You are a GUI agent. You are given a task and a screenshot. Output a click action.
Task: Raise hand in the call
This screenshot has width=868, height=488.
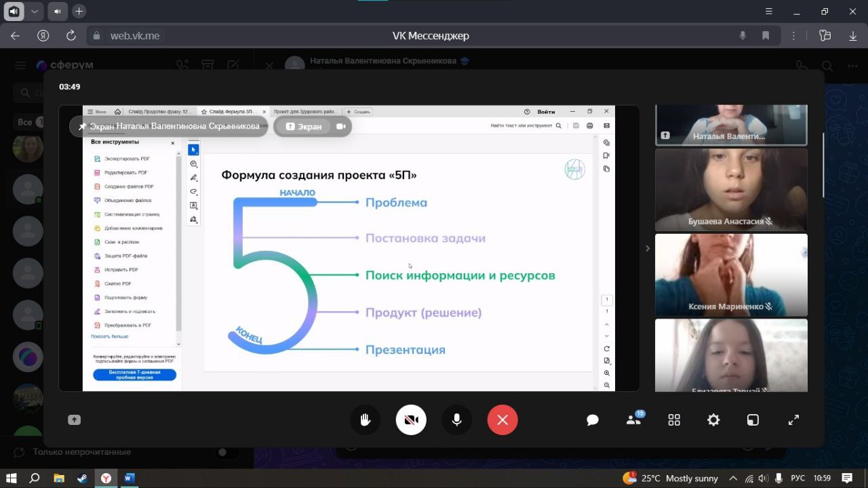tap(365, 420)
